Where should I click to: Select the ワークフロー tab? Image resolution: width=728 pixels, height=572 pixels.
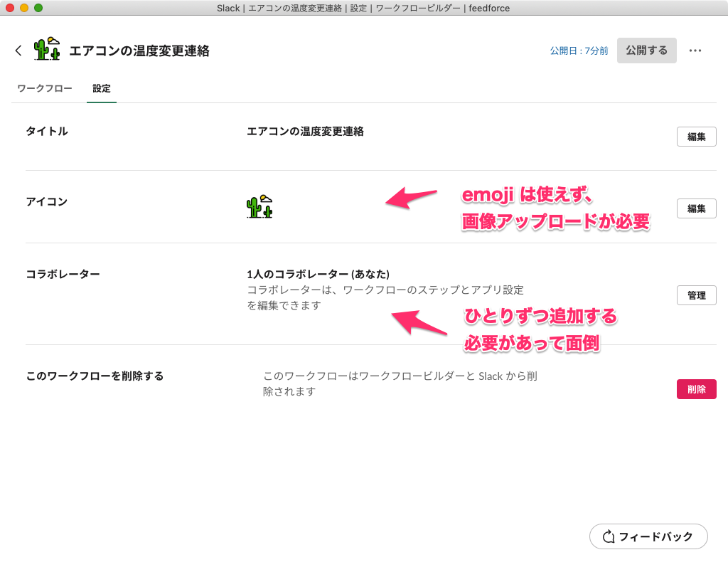tap(44, 88)
